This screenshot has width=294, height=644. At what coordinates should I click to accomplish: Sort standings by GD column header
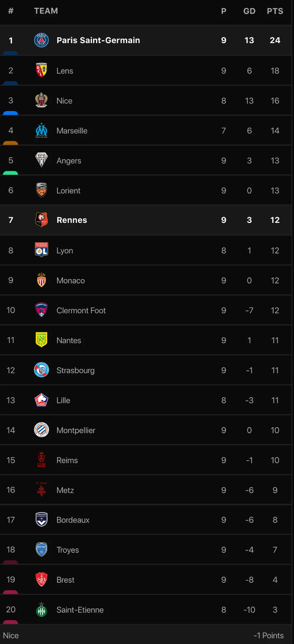[x=249, y=11]
